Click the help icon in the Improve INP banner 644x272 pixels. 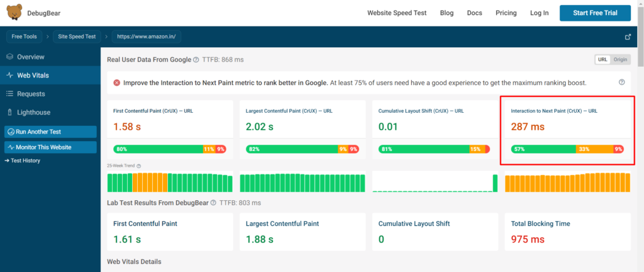tap(622, 82)
